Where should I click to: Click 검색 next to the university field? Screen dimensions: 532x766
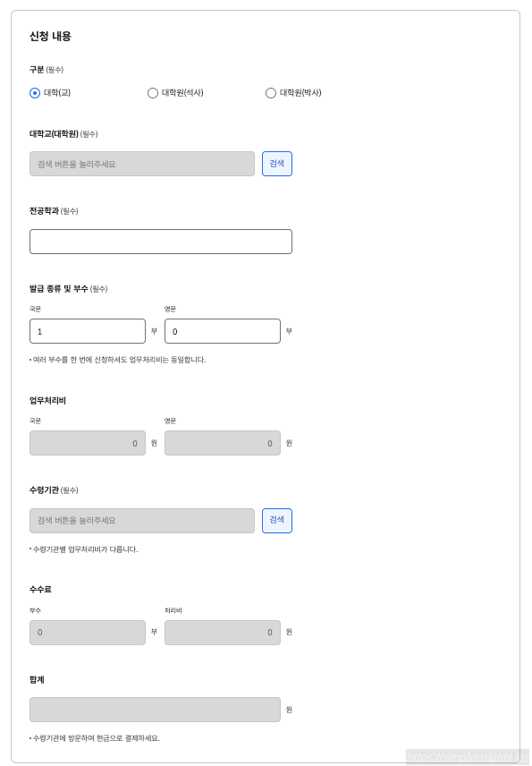pyautogui.click(x=276, y=164)
